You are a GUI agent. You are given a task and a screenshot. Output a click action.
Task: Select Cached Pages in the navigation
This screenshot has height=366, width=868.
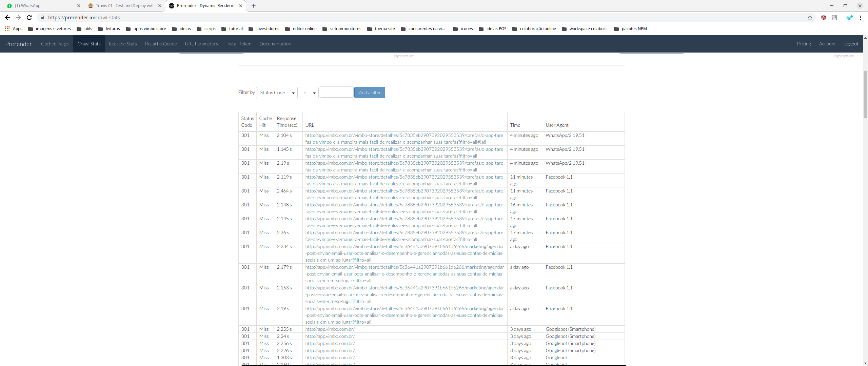55,44
